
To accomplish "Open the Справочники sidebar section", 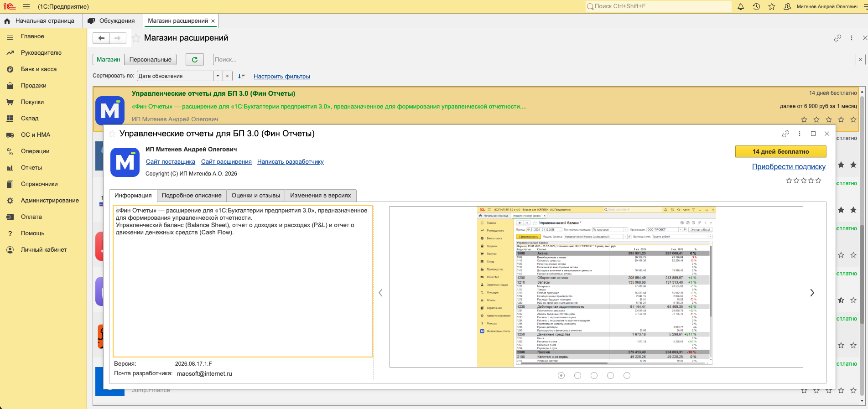I will pyautogui.click(x=39, y=184).
